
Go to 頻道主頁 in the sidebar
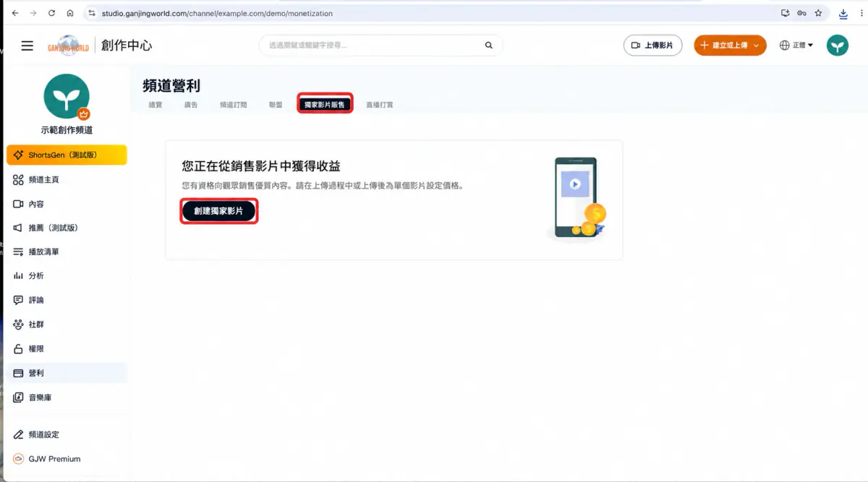point(67,179)
